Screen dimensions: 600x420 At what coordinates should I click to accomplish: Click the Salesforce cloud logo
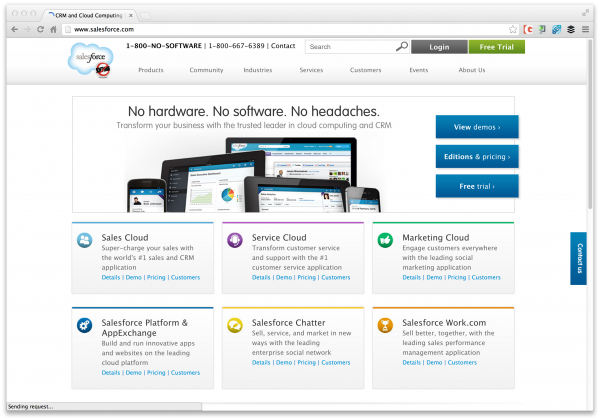tap(91, 60)
